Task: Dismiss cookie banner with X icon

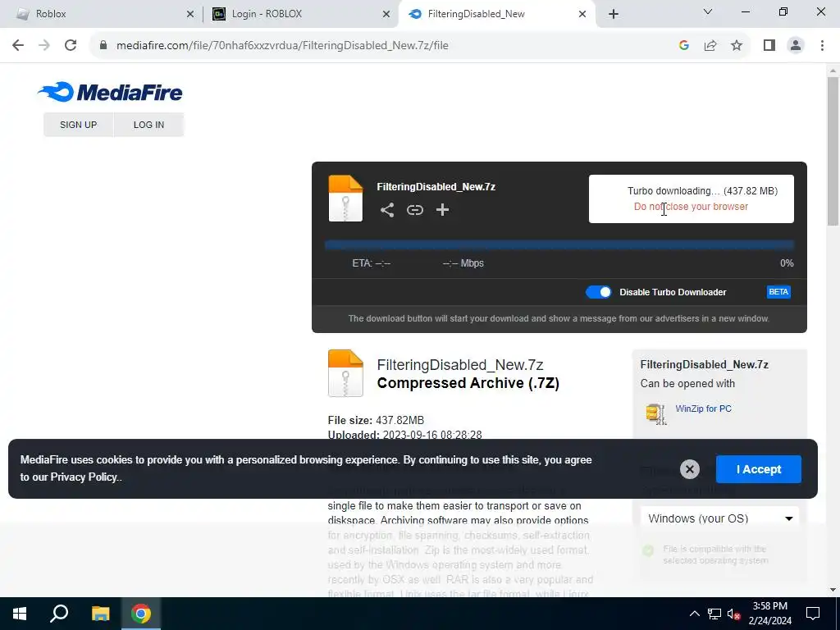Action: [689, 469]
